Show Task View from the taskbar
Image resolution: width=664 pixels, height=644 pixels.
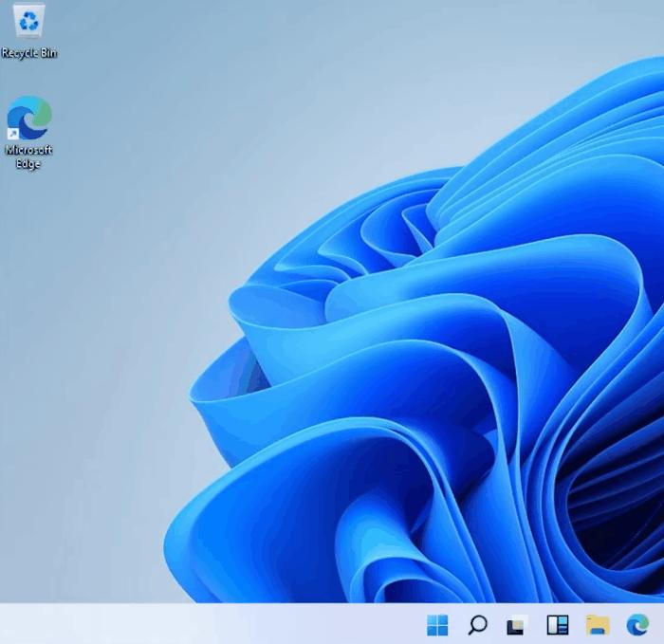517,624
